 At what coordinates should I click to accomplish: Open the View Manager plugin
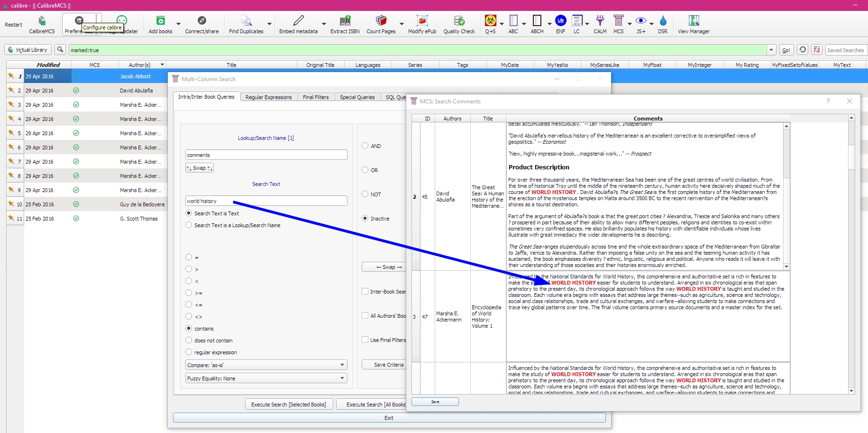pos(694,21)
